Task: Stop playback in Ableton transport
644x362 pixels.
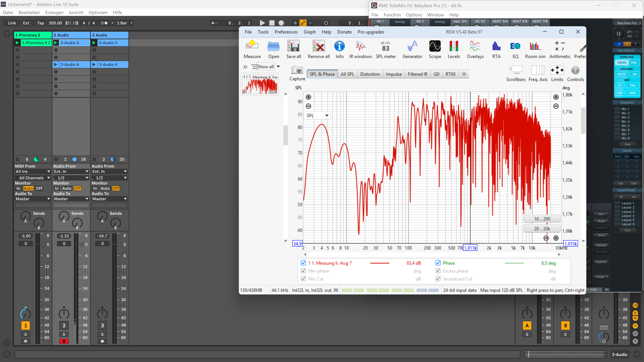Action: pyautogui.click(x=272, y=23)
